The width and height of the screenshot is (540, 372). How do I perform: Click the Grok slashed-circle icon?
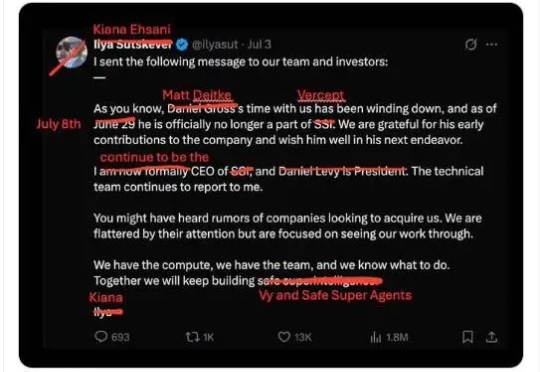[x=471, y=44]
